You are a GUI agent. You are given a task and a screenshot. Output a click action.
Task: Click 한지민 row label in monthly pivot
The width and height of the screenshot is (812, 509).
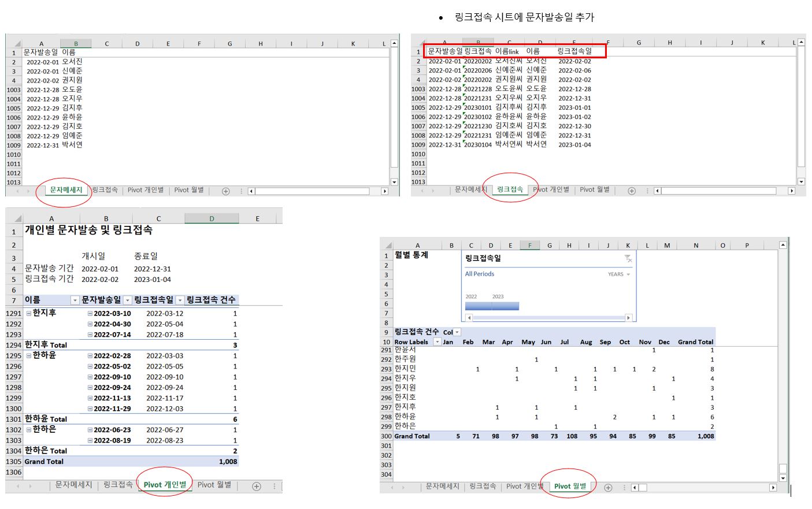point(405,369)
